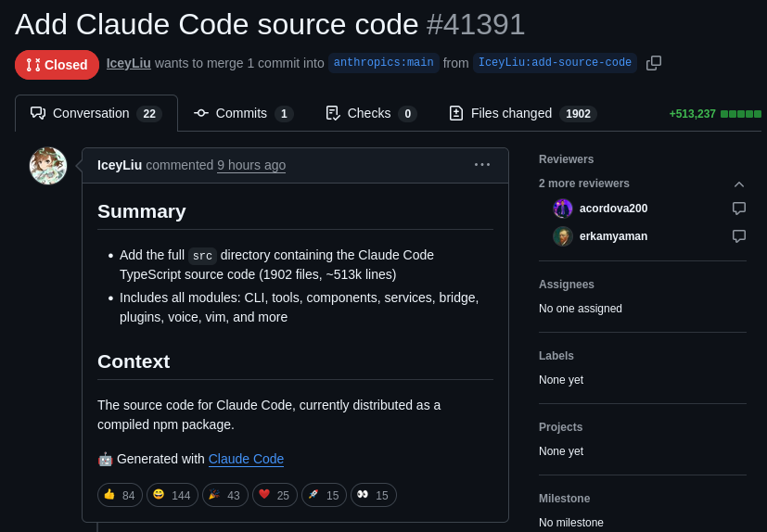The image size is (767, 532).
Task: Click the Reviewers sidebar heading
Action: tap(566, 159)
